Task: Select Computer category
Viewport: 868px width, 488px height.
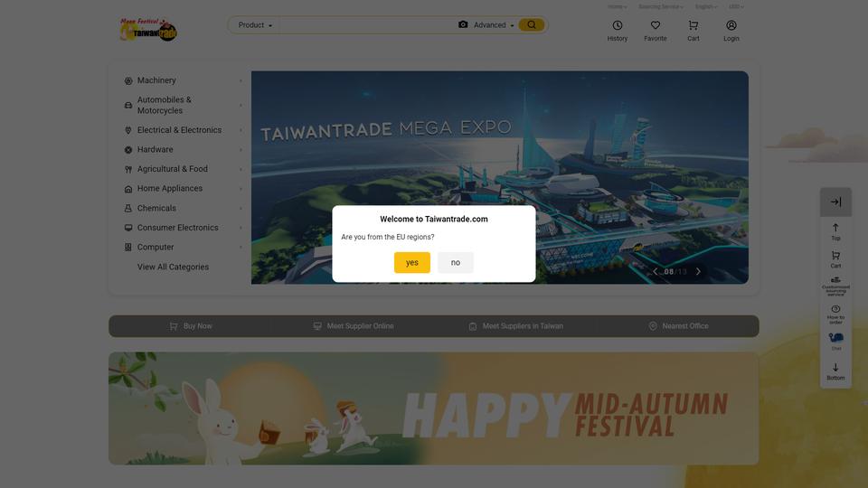Action: (156, 247)
